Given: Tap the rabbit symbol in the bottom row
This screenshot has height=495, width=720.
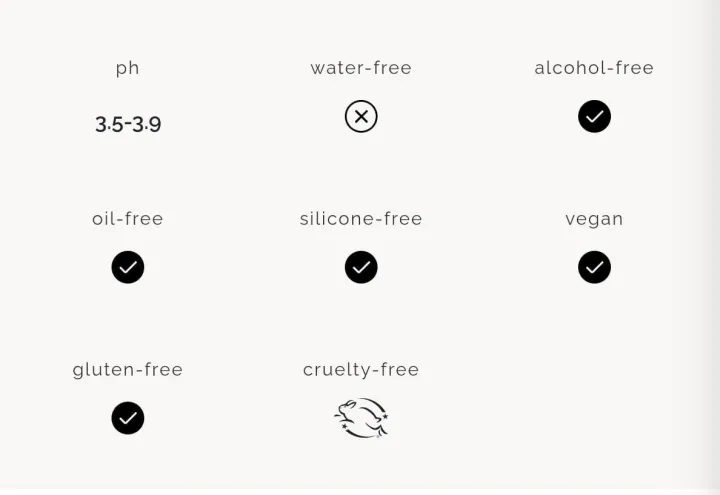Looking at the screenshot, I should click(361, 418).
